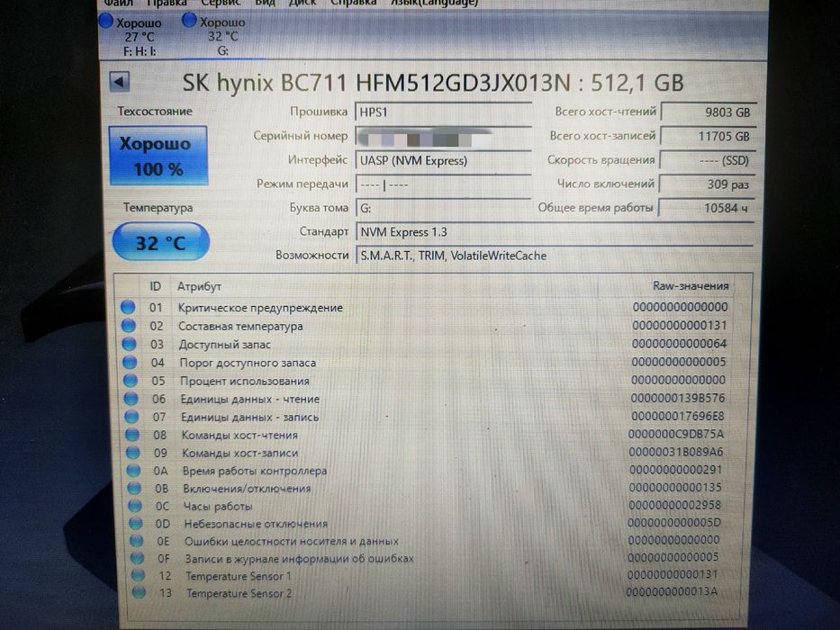840x630 pixels.
Task: Click the Хорошо 100 % health status button
Action: click(158, 156)
